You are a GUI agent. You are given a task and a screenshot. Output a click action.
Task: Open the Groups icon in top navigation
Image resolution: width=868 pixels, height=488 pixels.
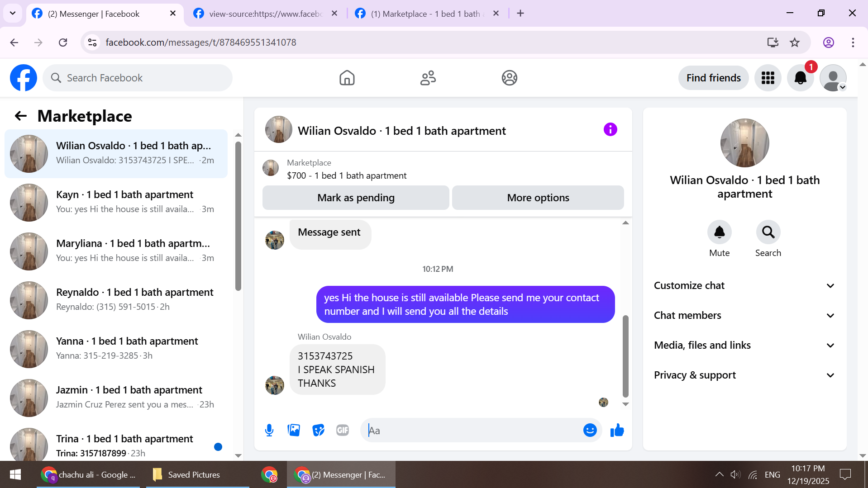pos(510,78)
